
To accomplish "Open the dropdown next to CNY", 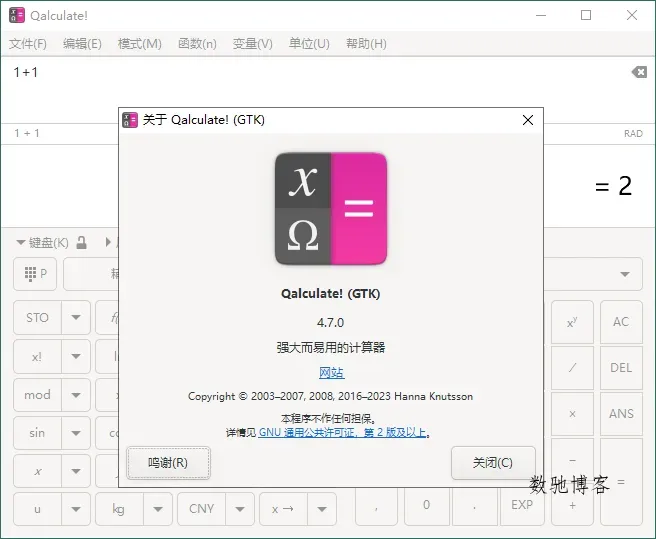I will tap(240, 509).
